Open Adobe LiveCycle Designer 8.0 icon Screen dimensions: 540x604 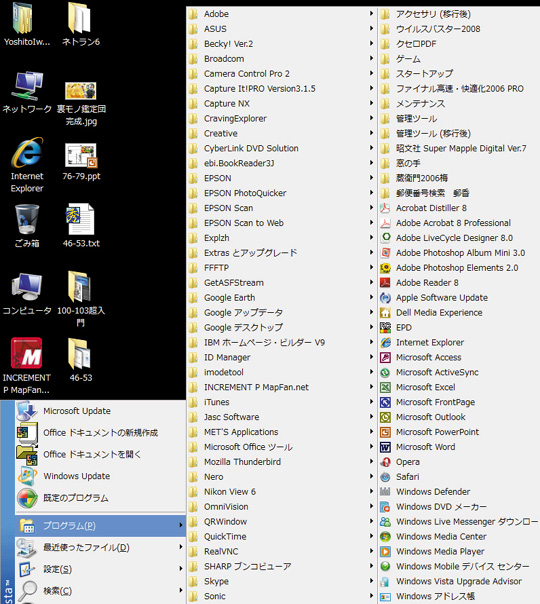(x=385, y=238)
